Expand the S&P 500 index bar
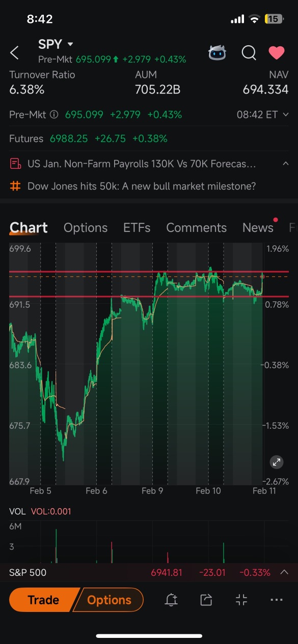This screenshot has height=644, width=298. [x=284, y=572]
